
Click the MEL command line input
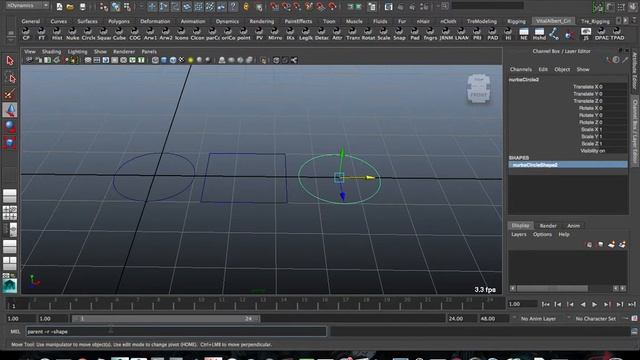[x=176, y=332]
